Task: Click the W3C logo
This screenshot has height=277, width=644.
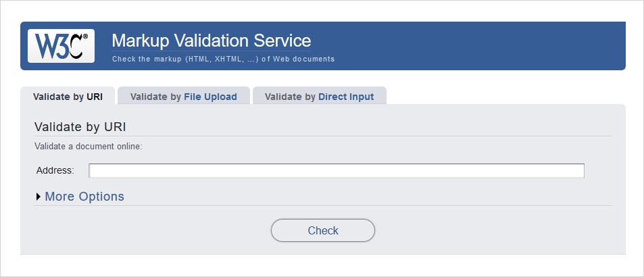Action: click(x=61, y=46)
